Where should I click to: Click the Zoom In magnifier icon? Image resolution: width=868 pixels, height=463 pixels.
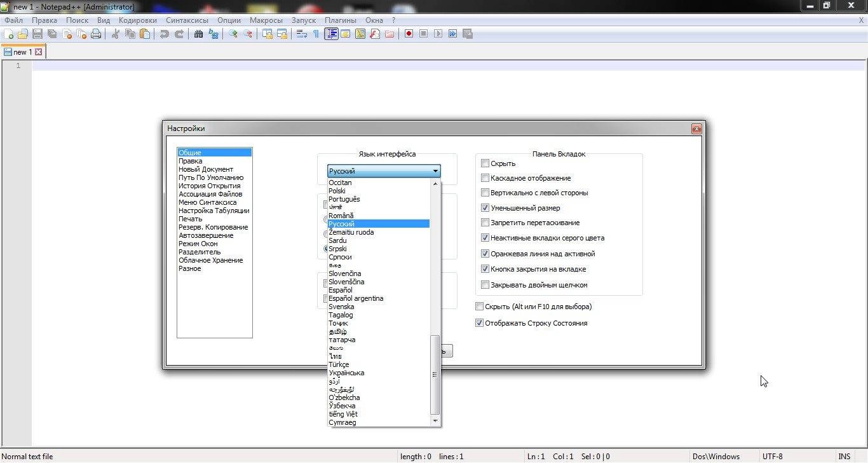233,34
